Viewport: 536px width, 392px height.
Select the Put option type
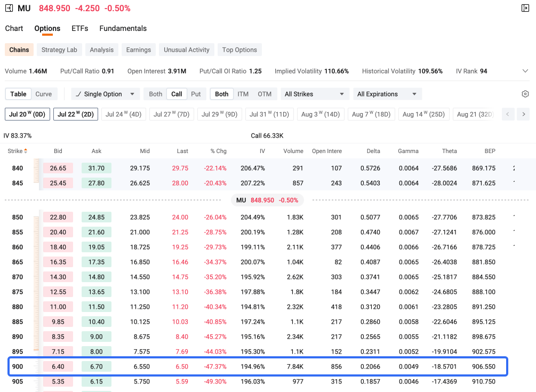point(196,94)
